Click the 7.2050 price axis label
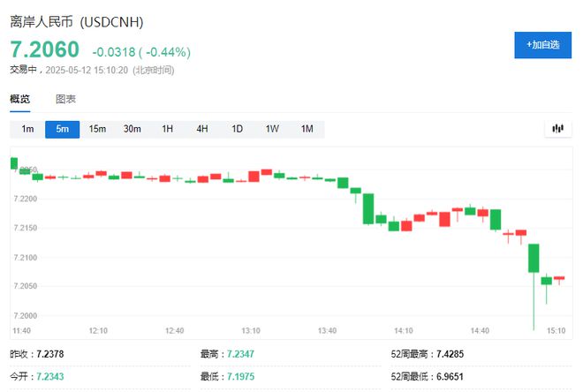The height and width of the screenshot is (392, 583). pyautogui.click(x=26, y=286)
